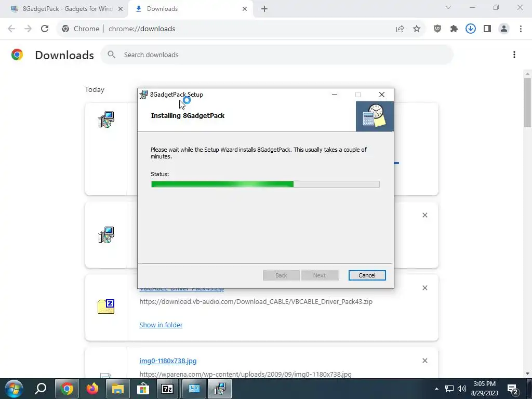Viewport: 532px width, 399px height.
Task: Launch Firefox from the taskbar
Action: point(92,389)
